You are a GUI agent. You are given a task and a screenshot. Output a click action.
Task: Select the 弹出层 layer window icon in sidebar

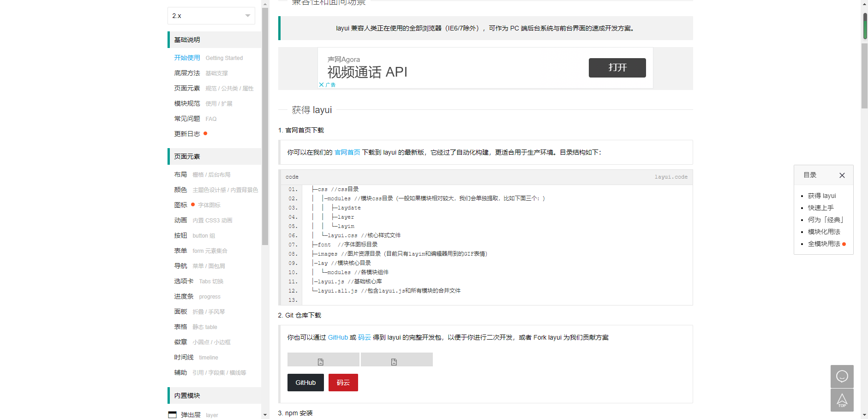click(x=173, y=414)
